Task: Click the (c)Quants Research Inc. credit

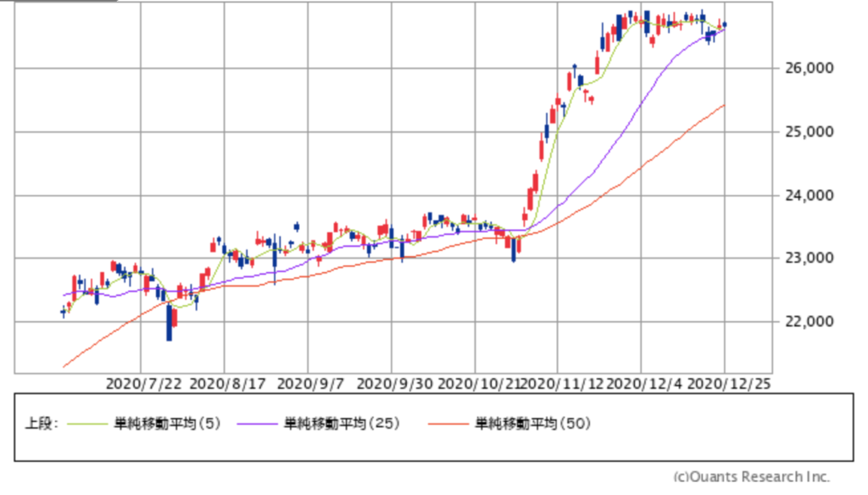Action: tap(752, 476)
